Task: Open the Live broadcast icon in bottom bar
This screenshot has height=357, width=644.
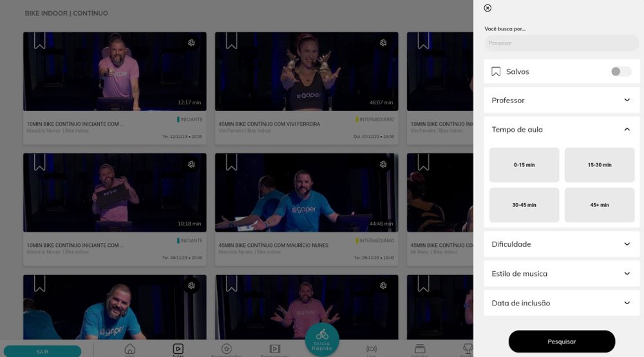Action: [x=372, y=349]
